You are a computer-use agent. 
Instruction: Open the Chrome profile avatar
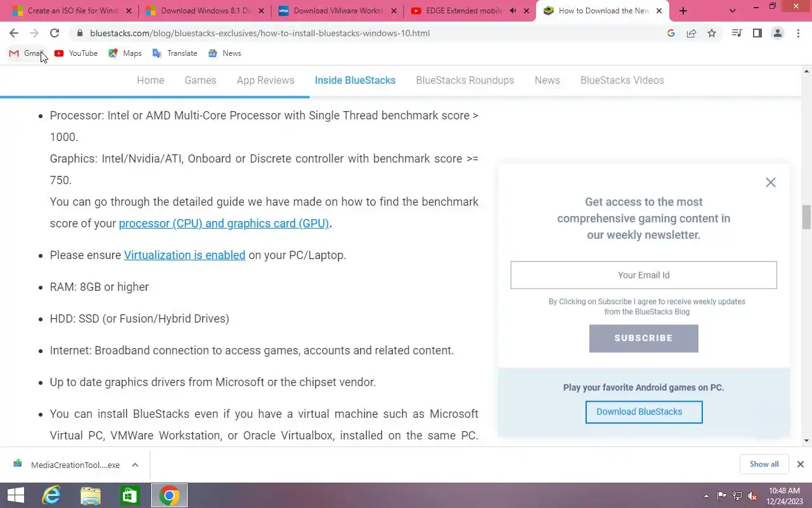tap(778, 33)
